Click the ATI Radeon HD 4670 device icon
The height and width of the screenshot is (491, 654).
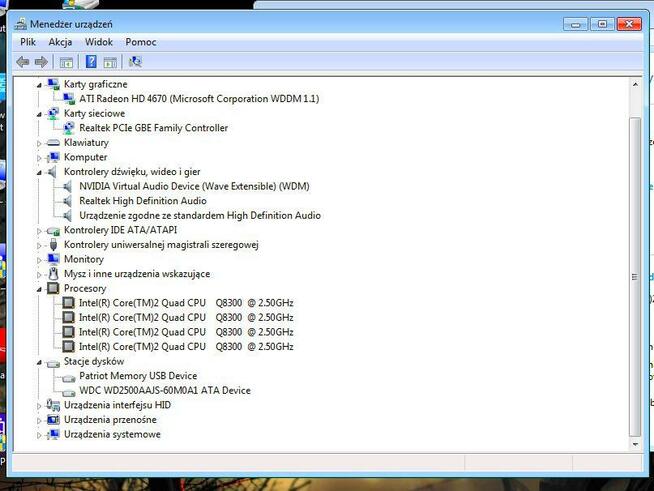click(x=68, y=99)
